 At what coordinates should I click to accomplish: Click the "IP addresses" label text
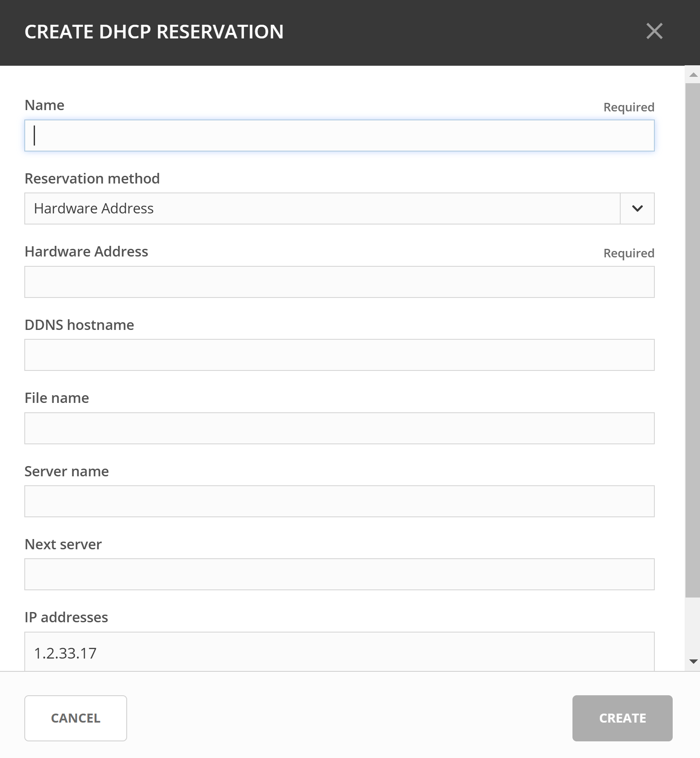pyautogui.click(x=66, y=617)
